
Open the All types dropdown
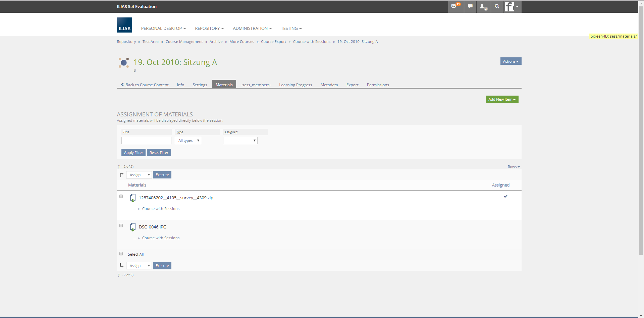[188, 141]
